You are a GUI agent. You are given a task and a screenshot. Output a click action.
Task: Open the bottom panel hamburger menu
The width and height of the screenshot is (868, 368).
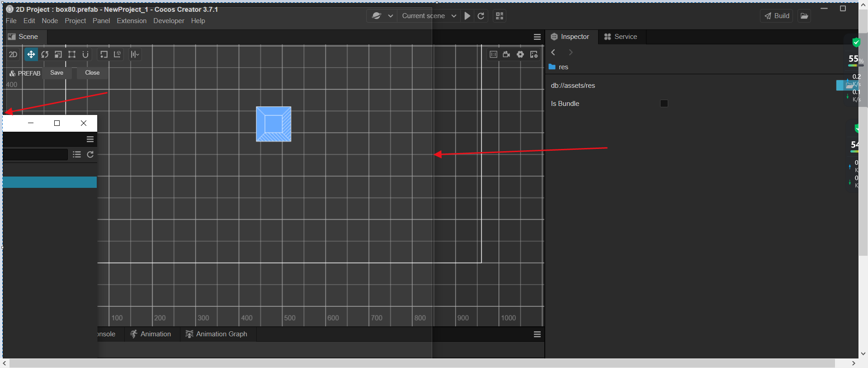tap(537, 335)
